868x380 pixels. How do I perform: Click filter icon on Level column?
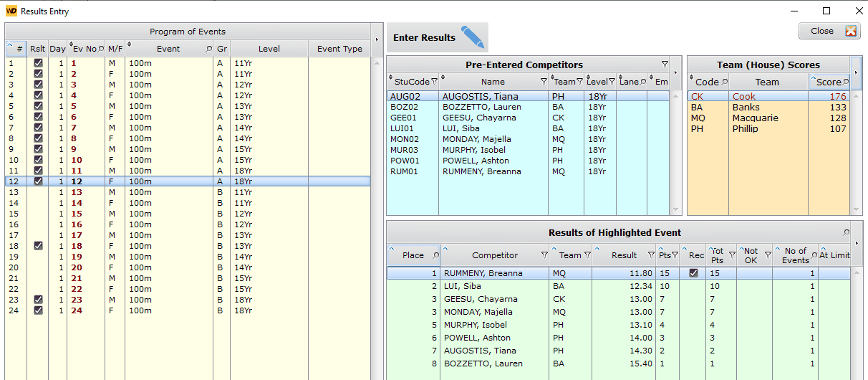pyautogui.click(x=612, y=82)
